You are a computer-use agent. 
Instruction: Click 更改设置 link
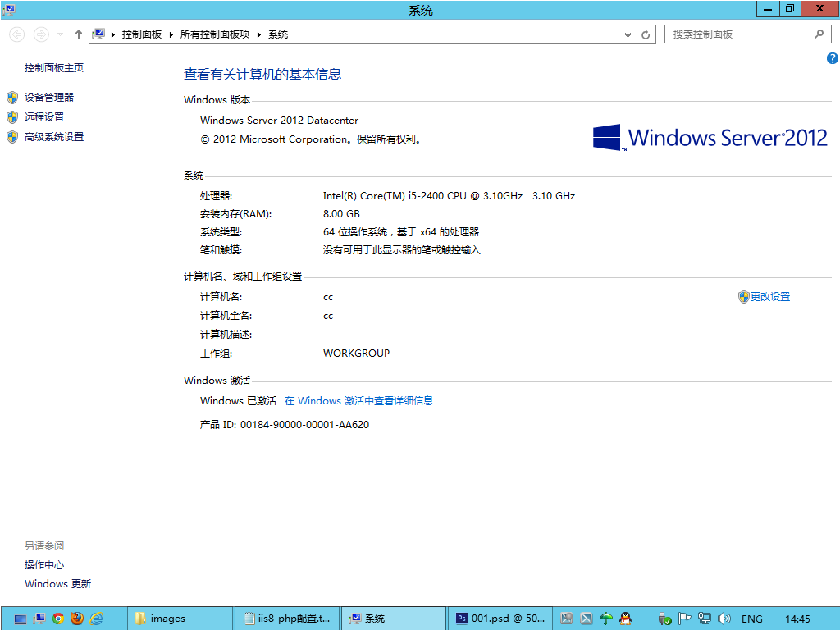pyautogui.click(x=769, y=297)
